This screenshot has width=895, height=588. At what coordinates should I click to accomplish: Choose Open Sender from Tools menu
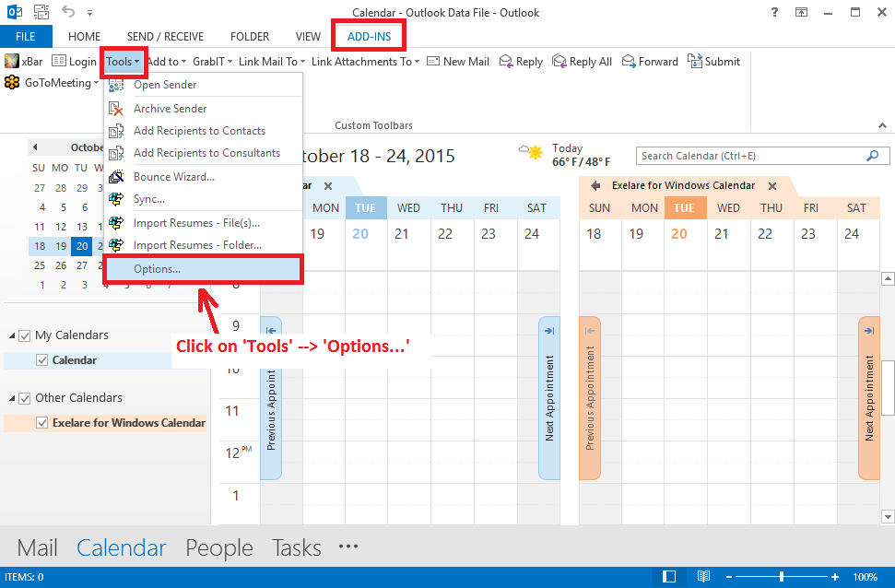point(203,85)
